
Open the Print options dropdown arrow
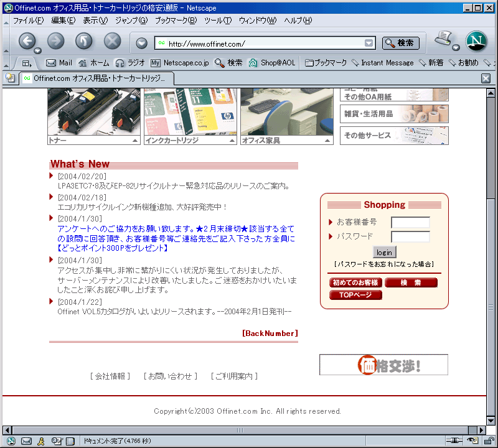click(x=456, y=48)
